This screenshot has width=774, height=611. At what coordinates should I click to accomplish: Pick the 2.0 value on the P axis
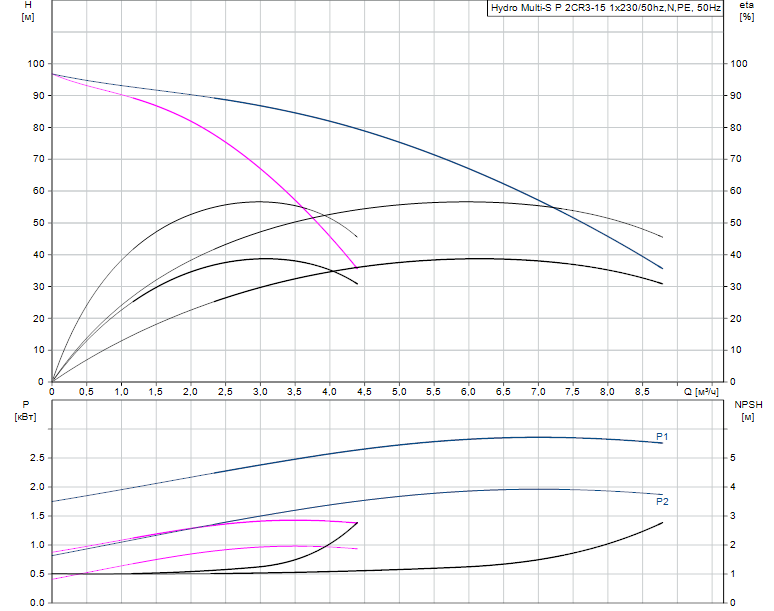coord(37,487)
